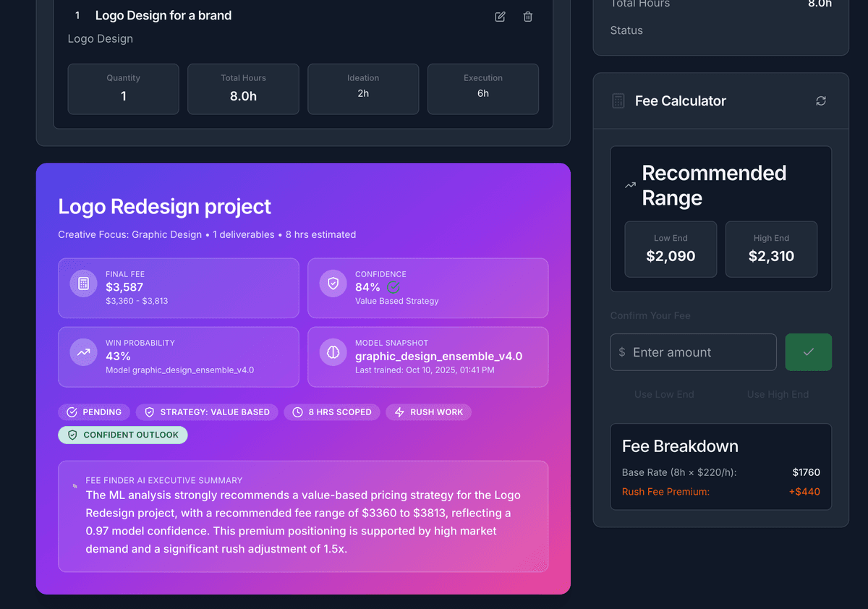Image resolution: width=868 pixels, height=609 pixels.
Task: Click the Win Probability trend icon
Action: pos(83,352)
